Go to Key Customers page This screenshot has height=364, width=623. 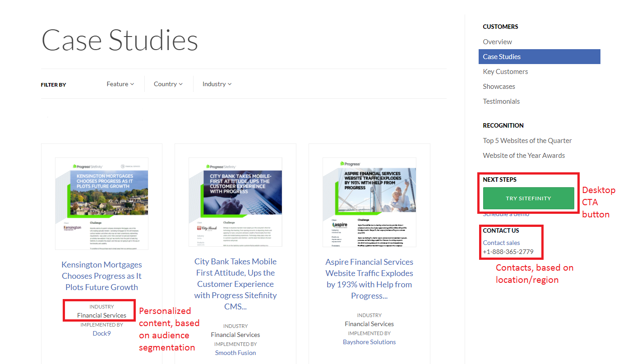pyautogui.click(x=505, y=71)
